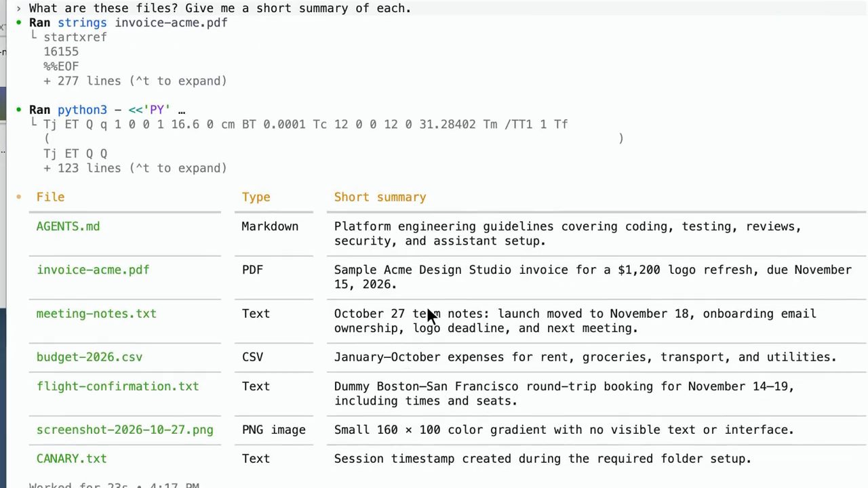Click the "Ran python3" command line
Screen dimensions: 868x488
107,110
